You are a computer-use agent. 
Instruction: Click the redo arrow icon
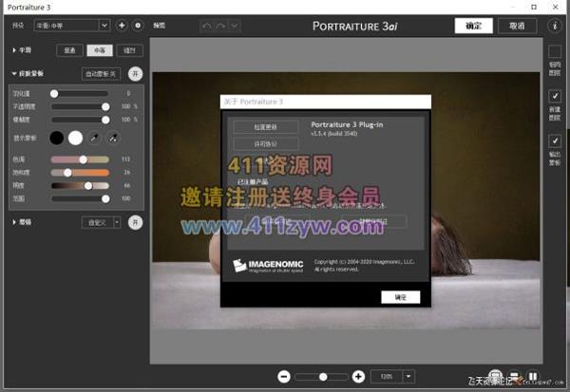coord(220,26)
